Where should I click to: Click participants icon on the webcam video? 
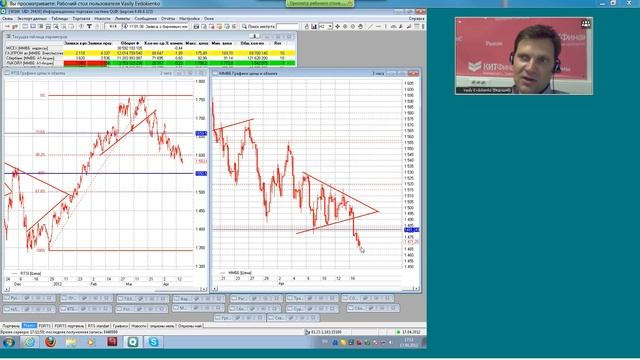tap(586, 24)
